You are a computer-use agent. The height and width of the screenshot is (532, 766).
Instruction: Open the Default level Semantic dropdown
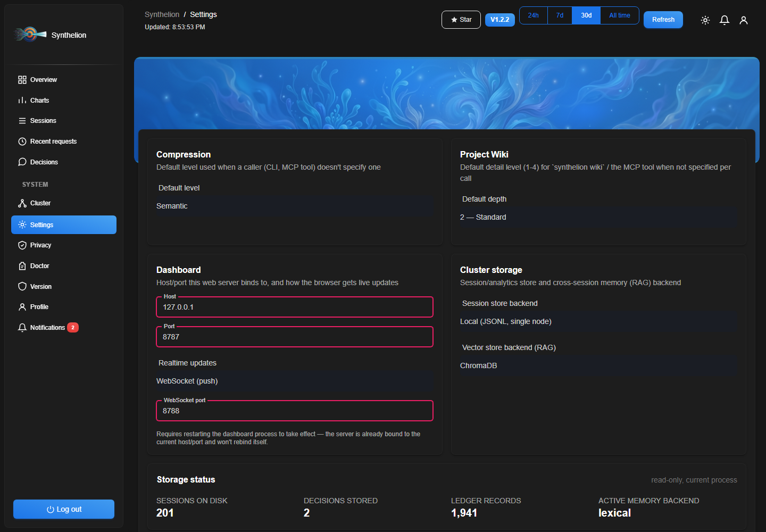point(295,206)
